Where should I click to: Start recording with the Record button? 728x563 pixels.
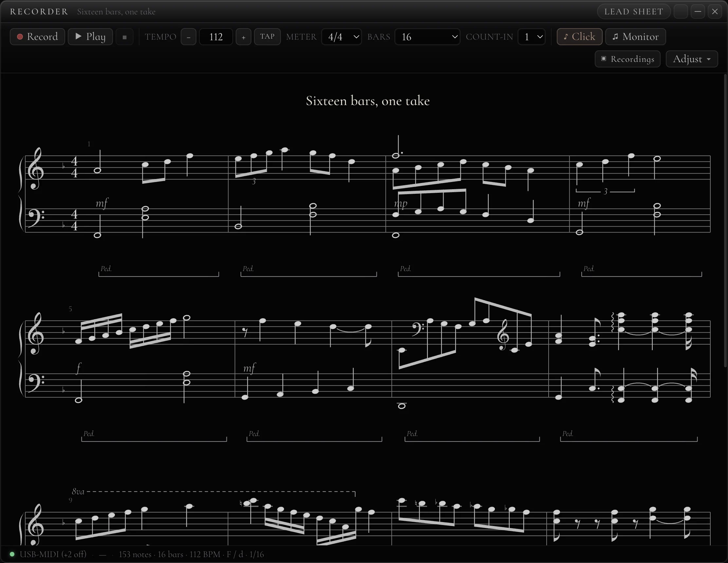pos(37,37)
